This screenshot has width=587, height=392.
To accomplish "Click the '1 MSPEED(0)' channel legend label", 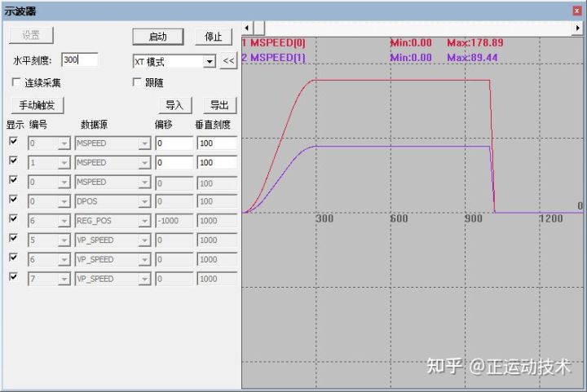I will coord(274,42).
